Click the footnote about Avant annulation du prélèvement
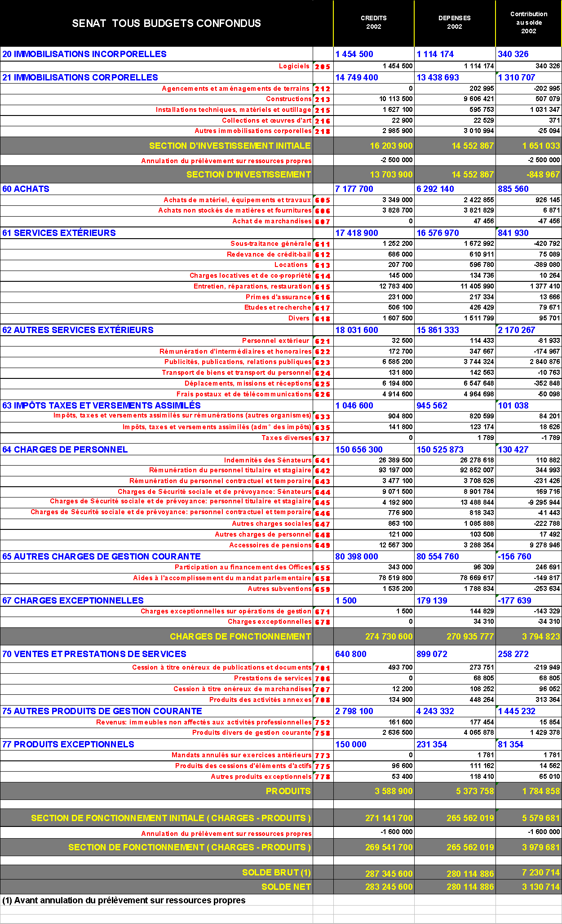The height and width of the screenshot is (924, 562). tap(124, 900)
